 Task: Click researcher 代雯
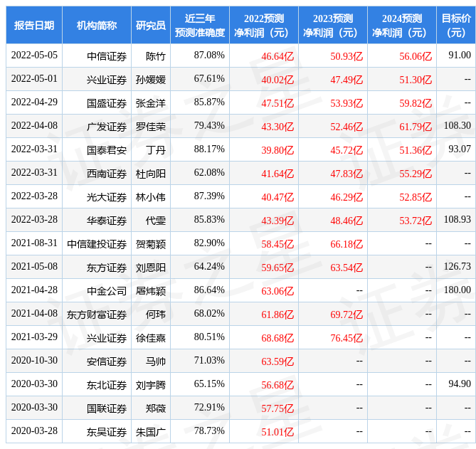(x=156, y=221)
